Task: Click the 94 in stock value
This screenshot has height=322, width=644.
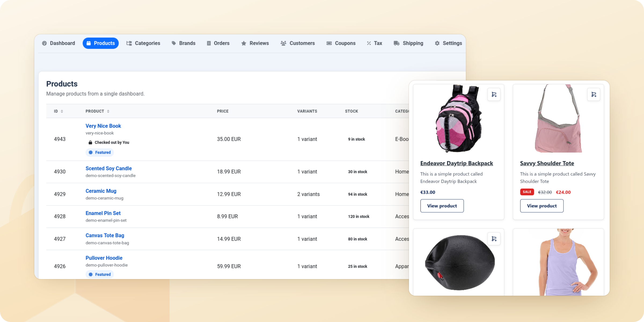Action: point(358,194)
